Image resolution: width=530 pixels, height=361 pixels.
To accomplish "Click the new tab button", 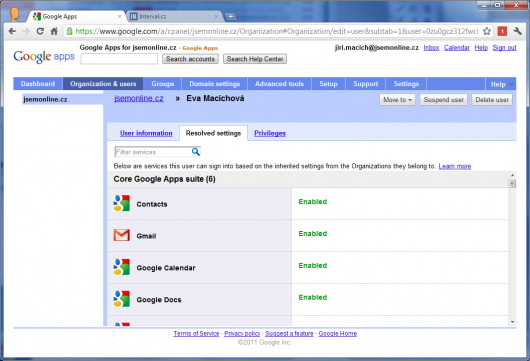I will [230, 16].
